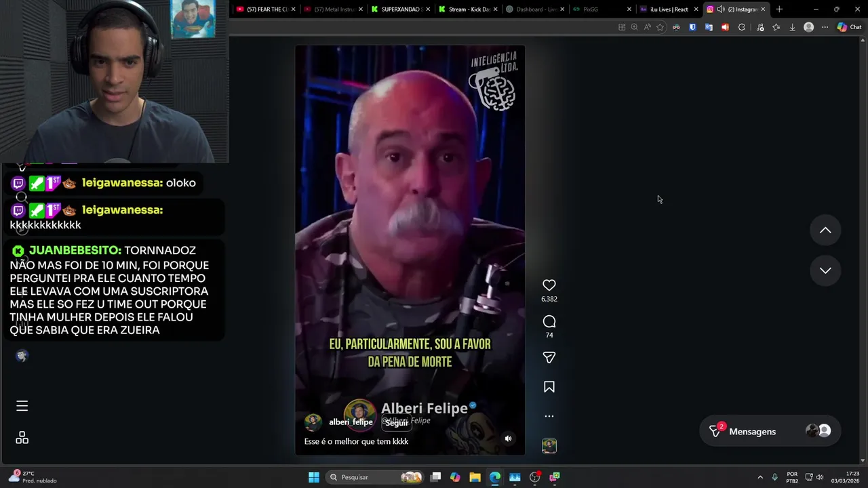Open the app available grid icon in address bar
The image size is (868, 488).
622,27
